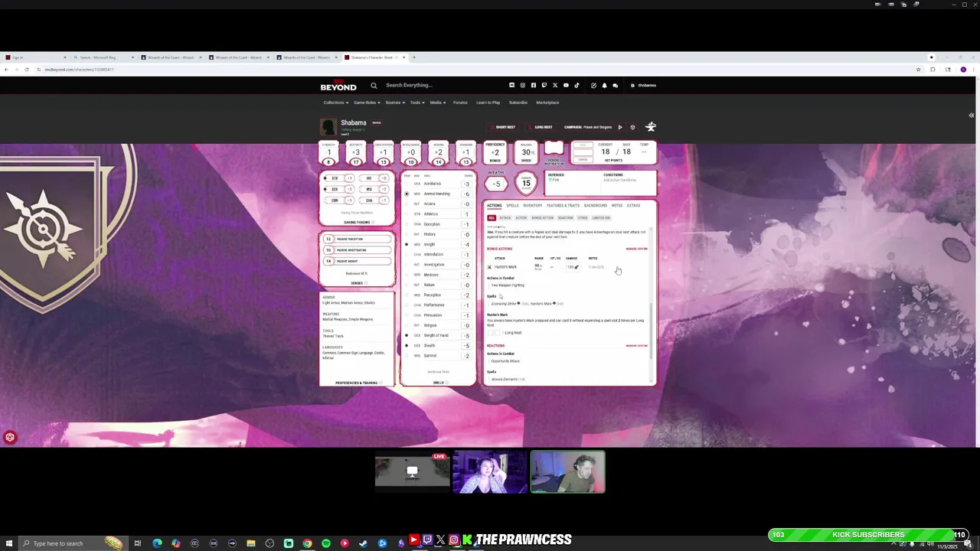Open the Twitch icon in header
This screenshot has width=980, height=551.
544,86
